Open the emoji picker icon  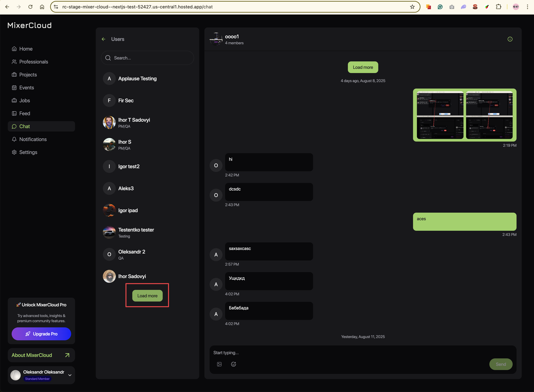(x=233, y=364)
